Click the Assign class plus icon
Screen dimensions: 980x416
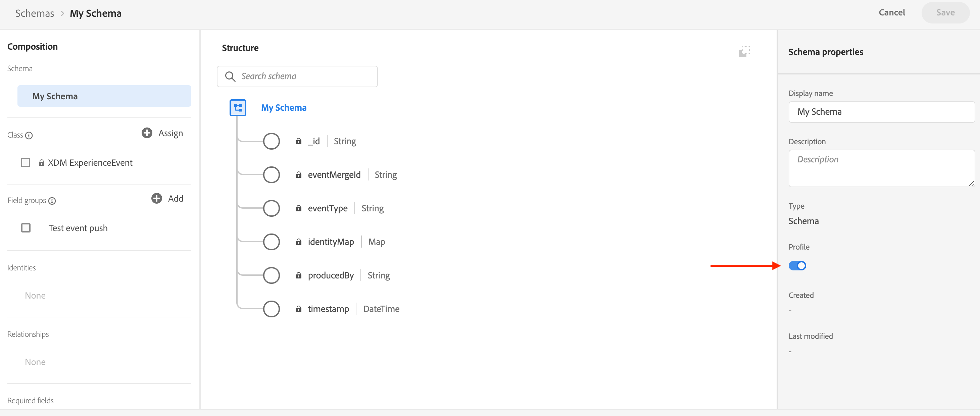[x=147, y=133]
